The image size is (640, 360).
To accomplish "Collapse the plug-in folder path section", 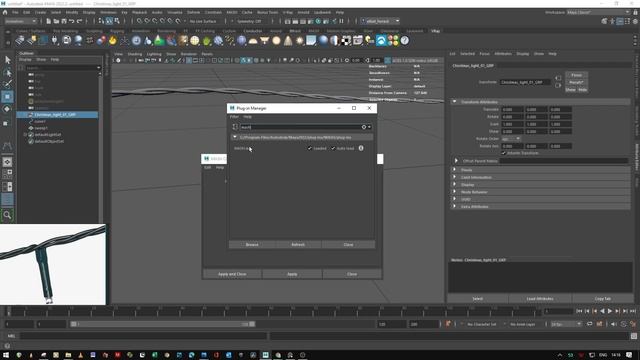I will coord(235,138).
